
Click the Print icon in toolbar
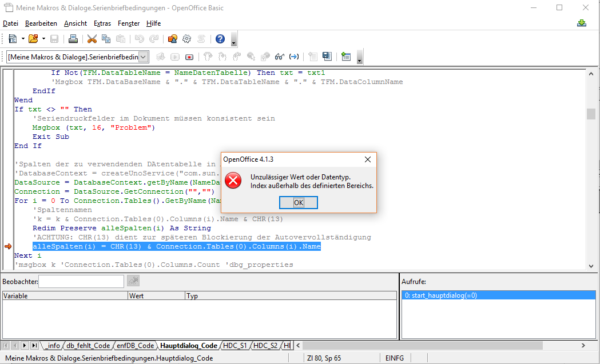pyautogui.click(x=73, y=39)
